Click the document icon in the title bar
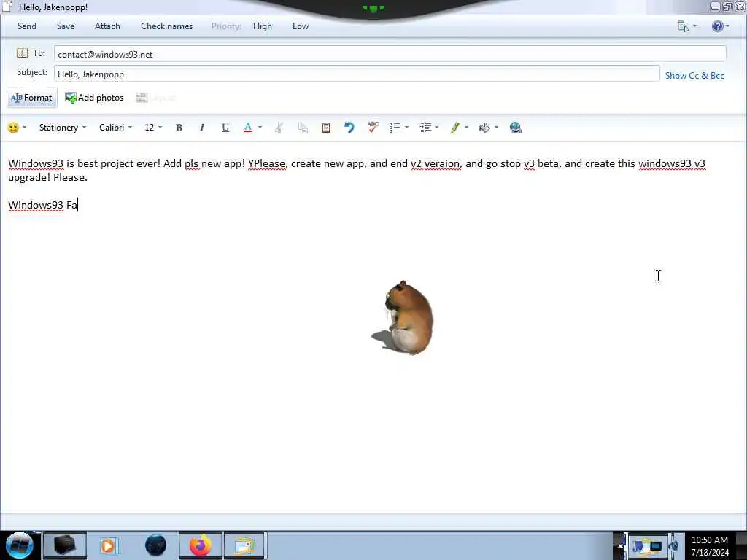The height and width of the screenshot is (560, 747). 7,7
